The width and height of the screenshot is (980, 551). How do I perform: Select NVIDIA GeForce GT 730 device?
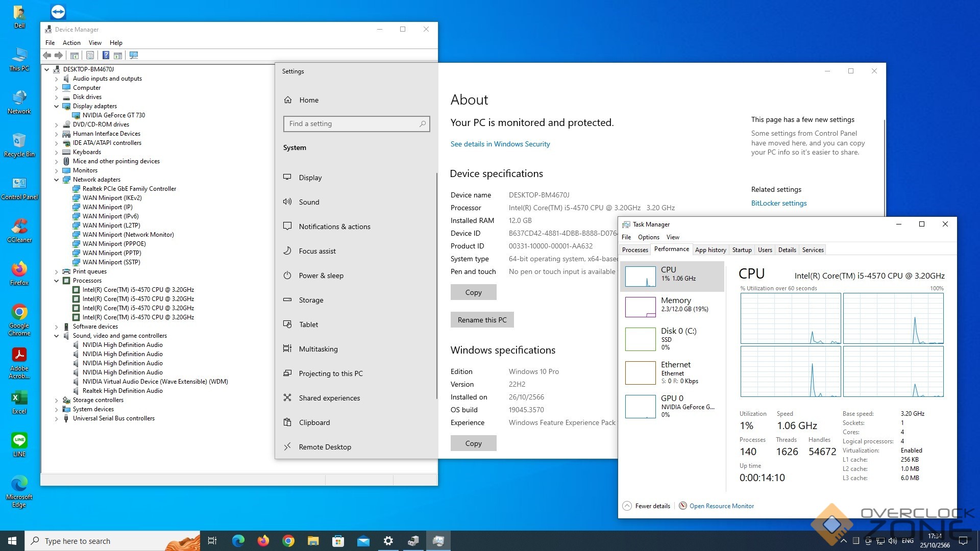pyautogui.click(x=113, y=115)
